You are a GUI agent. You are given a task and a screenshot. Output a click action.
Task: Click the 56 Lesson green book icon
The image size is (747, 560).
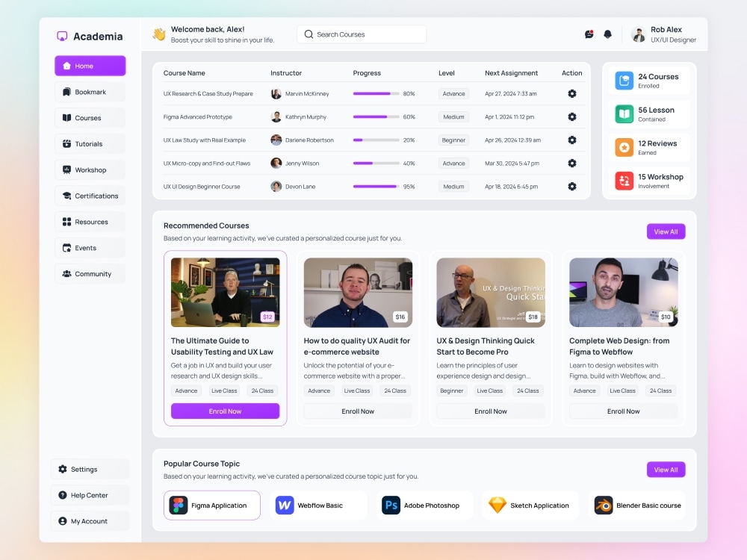click(x=624, y=113)
